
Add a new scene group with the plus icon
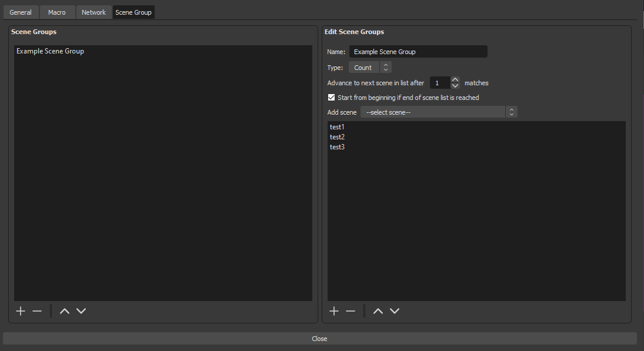[21, 311]
